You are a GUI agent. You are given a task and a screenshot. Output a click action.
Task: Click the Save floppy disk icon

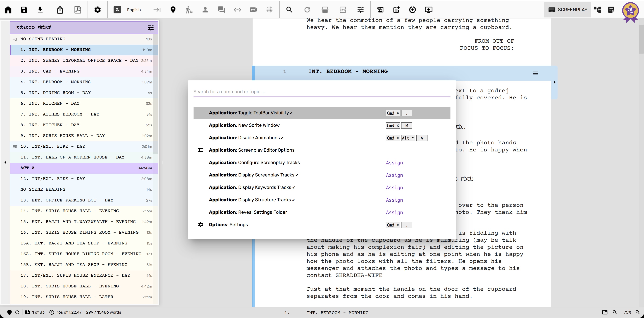24,10
